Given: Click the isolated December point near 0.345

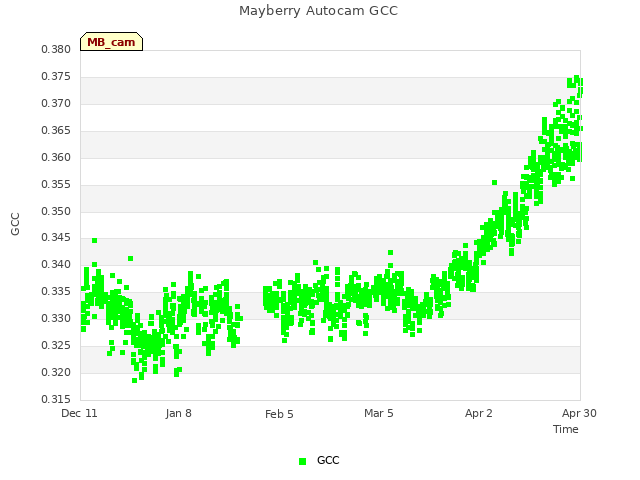Looking at the screenshot, I should tap(94, 240).
